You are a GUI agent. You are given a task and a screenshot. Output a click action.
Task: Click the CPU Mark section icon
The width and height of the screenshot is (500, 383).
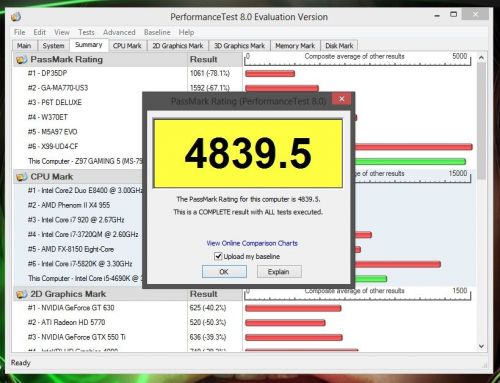click(22, 177)
